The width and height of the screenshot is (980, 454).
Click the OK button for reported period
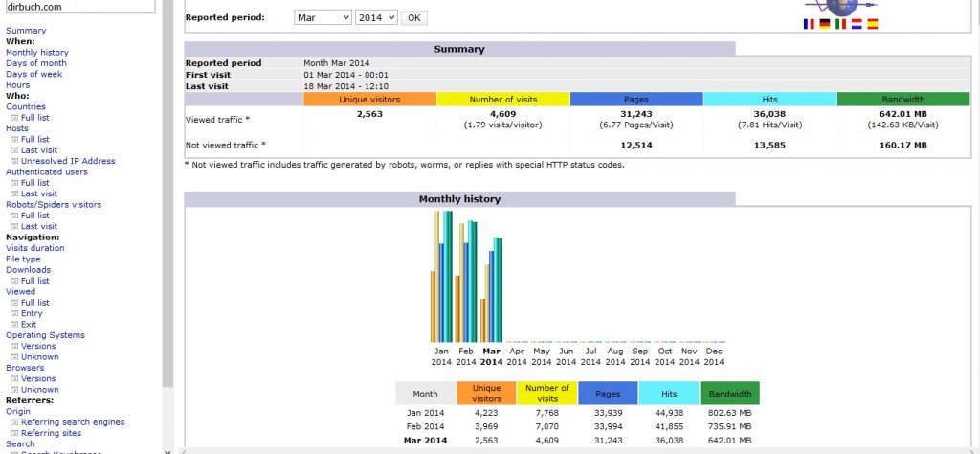pyautogui.click(x=414, y=18)
